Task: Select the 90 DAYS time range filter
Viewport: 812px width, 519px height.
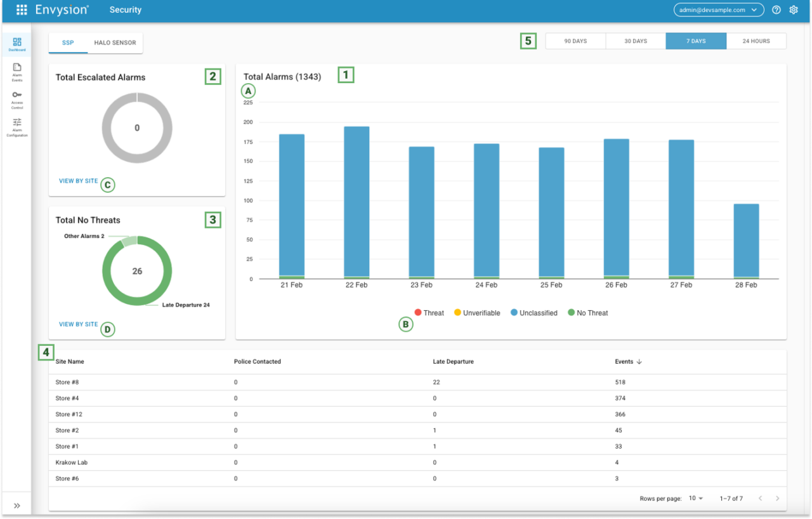Action: tap(575, 40)
